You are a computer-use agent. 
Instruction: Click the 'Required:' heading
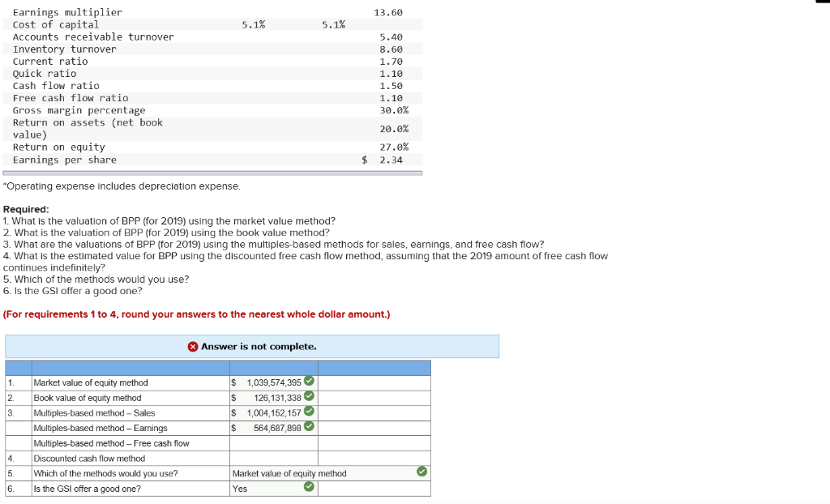tap(26, 209)
